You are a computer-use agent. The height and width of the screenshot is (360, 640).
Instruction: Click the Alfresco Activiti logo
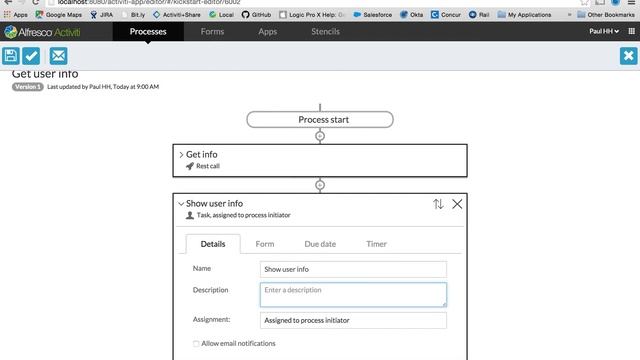(42, 32)
